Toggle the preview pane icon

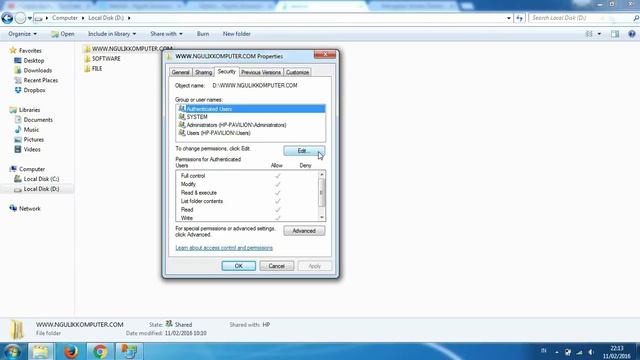click(615, 34)
